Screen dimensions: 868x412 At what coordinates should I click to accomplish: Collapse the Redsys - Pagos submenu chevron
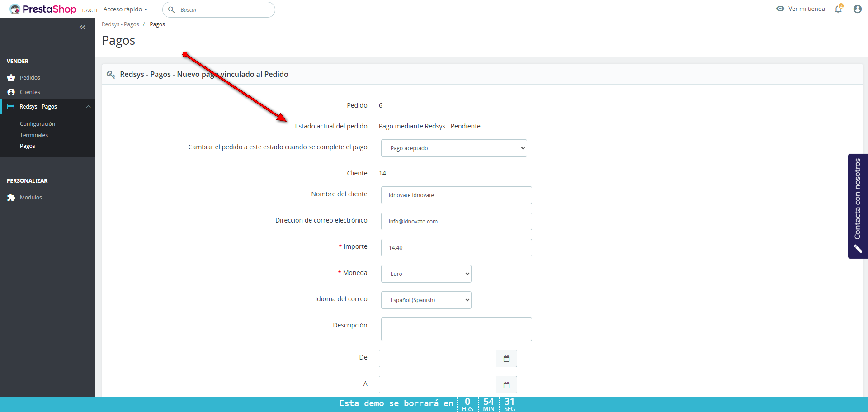tap(88, 107)
